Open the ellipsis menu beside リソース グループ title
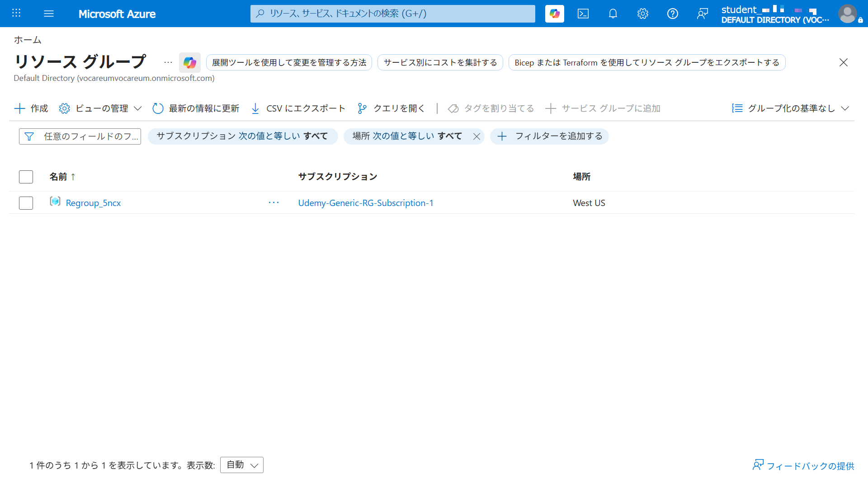This screenshot has height=488, width=868. click(168, 62)
